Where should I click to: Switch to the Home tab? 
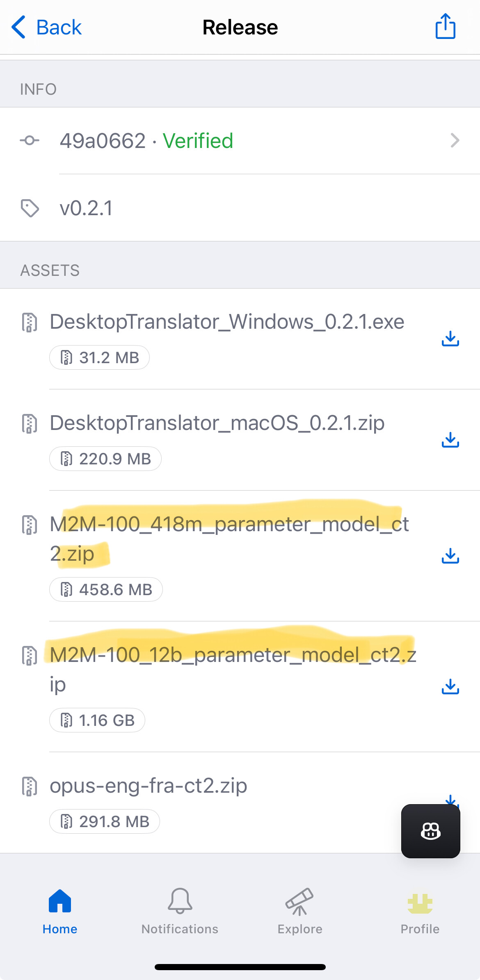coord(60,911)
